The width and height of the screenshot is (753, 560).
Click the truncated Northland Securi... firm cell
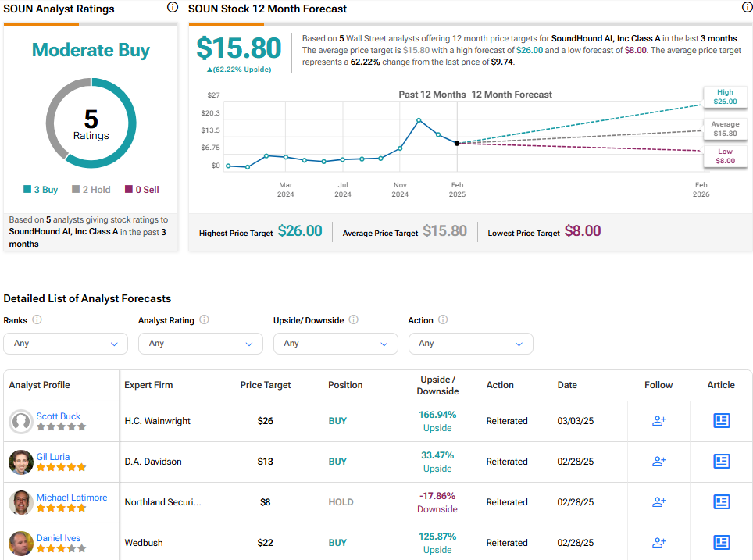pos(162,502)
